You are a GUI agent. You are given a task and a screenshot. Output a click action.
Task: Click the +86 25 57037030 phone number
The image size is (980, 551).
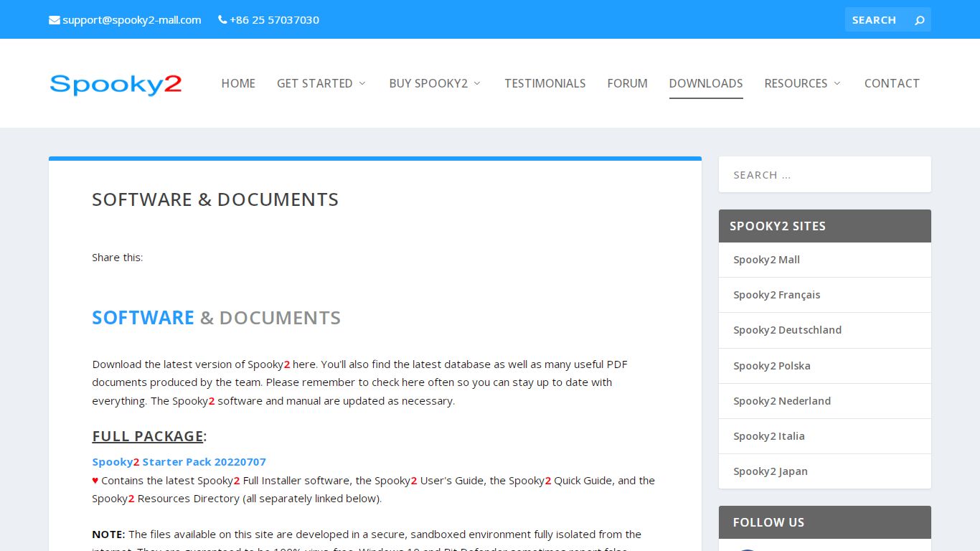point(274,20)
